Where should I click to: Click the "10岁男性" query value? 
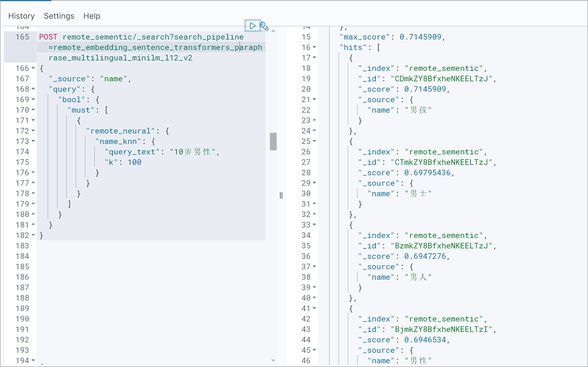coord(192,152)
